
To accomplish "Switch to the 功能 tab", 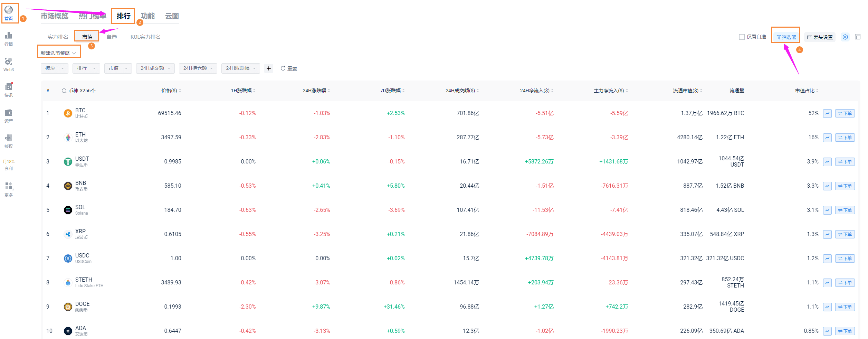I will pyautogui.click(x=148, y=16).
